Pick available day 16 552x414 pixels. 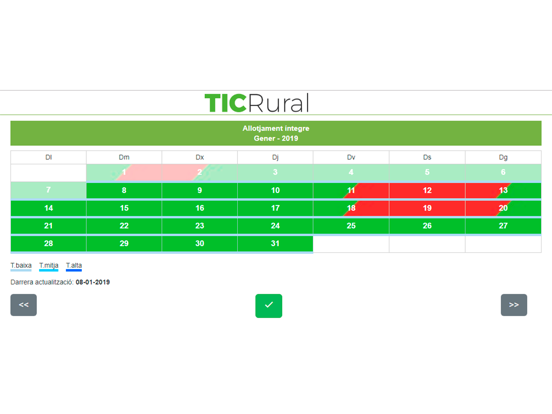(200, 208)
